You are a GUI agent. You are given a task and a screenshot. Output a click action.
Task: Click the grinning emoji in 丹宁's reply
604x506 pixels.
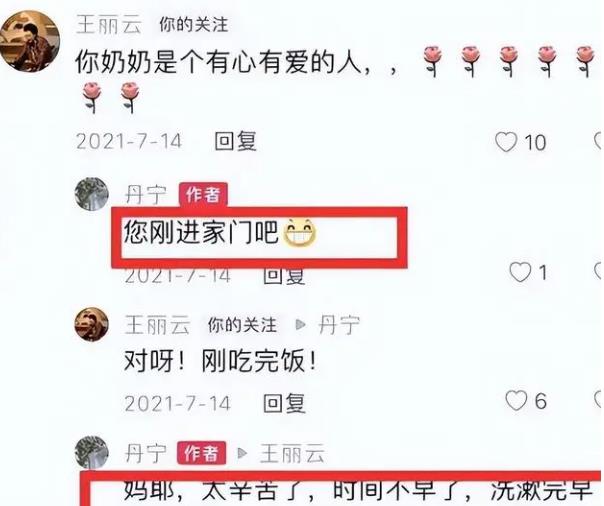[300, 232]
